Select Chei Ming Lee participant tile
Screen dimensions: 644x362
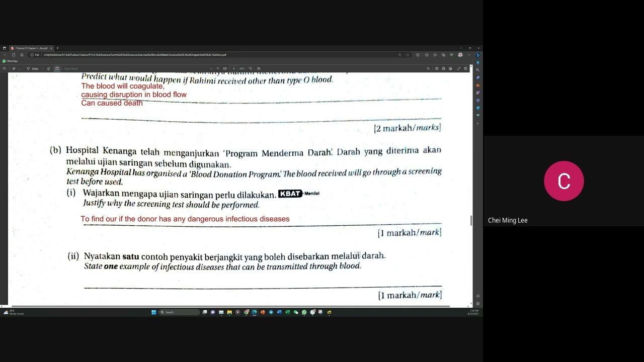[564, 181]
